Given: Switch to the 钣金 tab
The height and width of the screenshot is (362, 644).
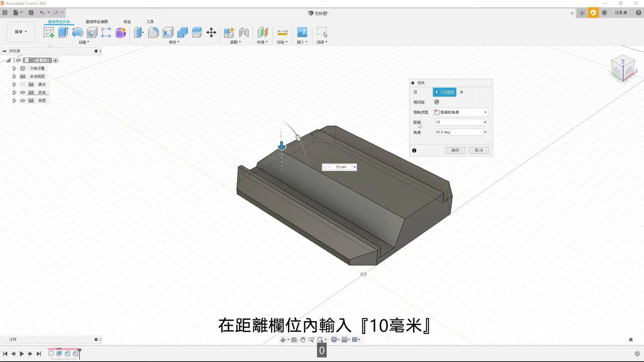Looking at the screenshot, I should (127, 21).
